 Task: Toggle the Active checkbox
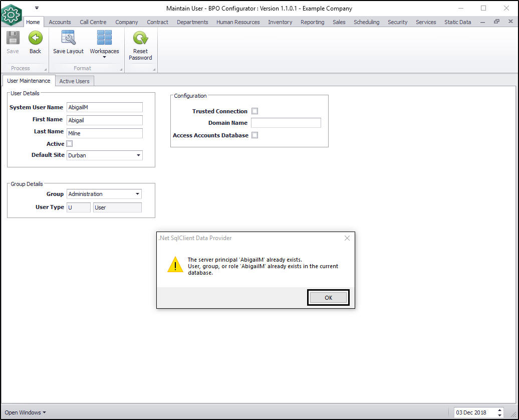click(70, 144)
